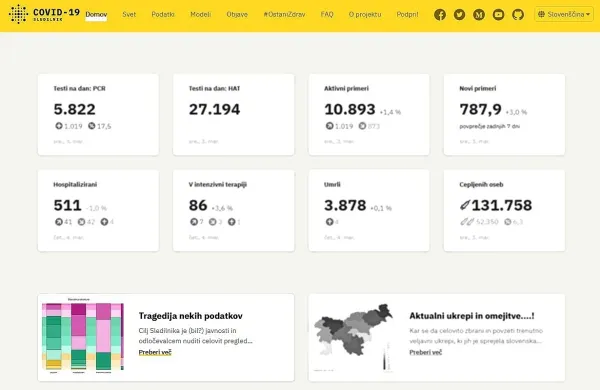
Task: Open the colorful stacked bar chart thumbnail
Action: 83,336
